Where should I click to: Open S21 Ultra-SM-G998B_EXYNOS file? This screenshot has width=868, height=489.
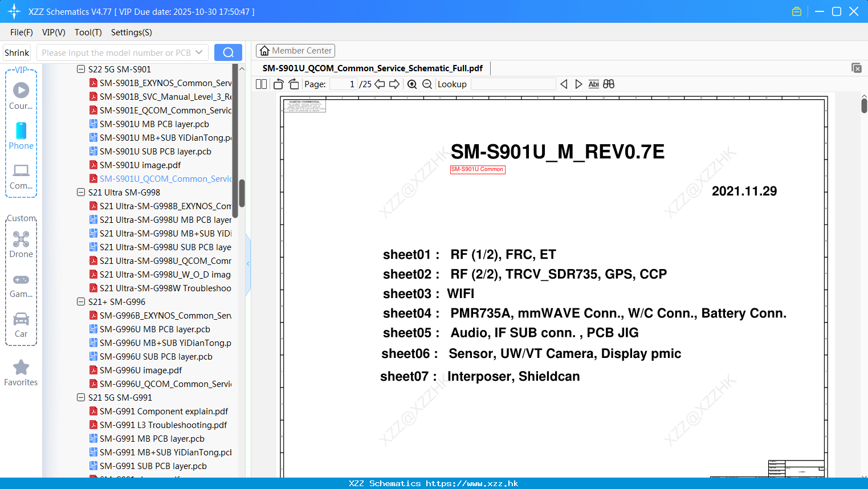click(x=160, y=206)
